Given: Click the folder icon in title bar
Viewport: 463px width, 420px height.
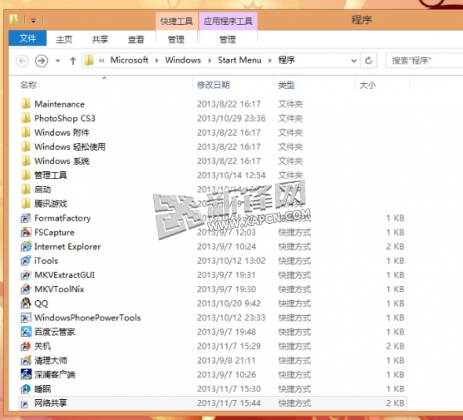Looking at the screenshot, I should 14,20.
